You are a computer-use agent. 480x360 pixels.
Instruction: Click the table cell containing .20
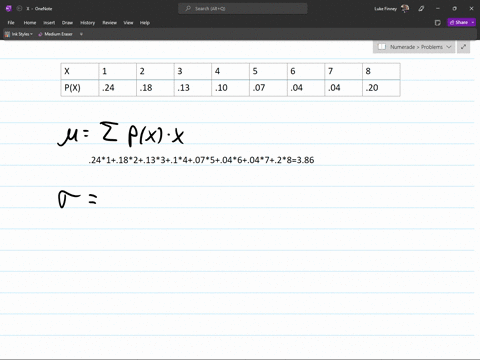pos(381,88)
